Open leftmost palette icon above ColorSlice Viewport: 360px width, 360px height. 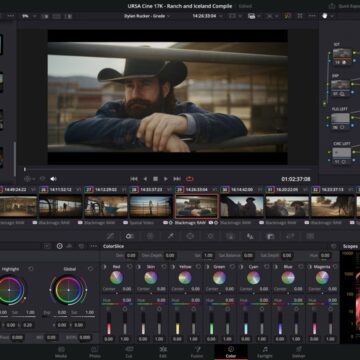(110, 236)
